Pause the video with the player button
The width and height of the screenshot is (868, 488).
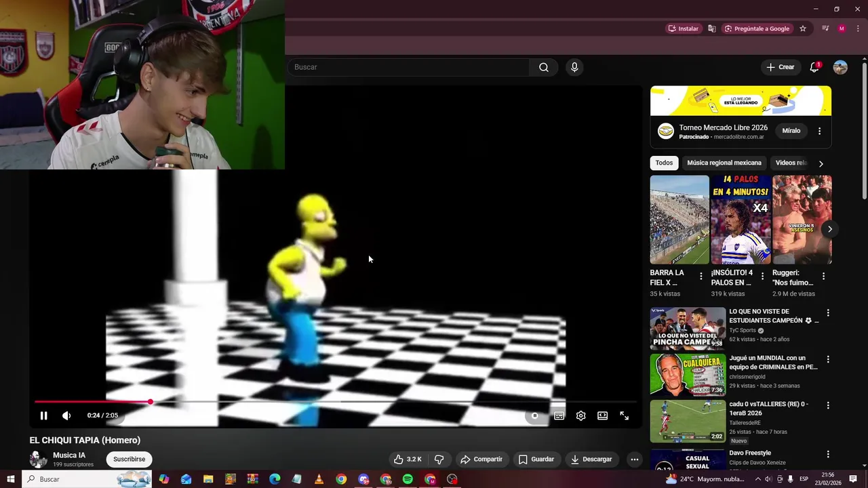[43, 415]
